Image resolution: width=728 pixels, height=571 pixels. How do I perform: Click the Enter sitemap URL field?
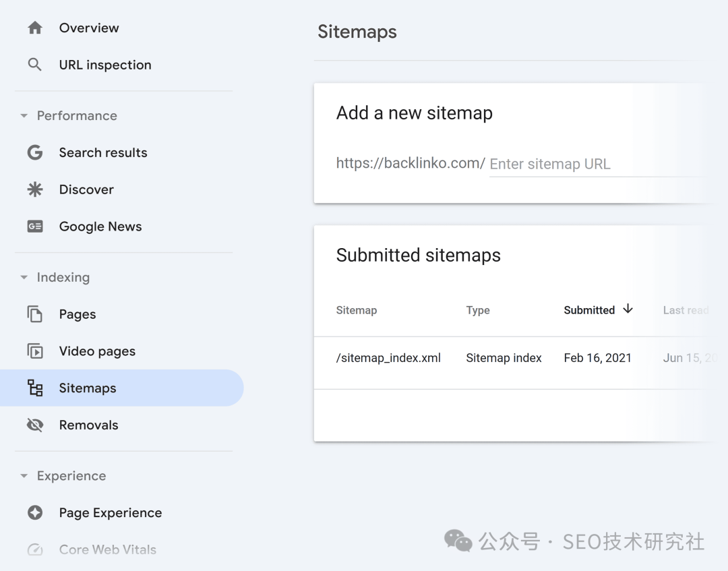tap(593, 164)
